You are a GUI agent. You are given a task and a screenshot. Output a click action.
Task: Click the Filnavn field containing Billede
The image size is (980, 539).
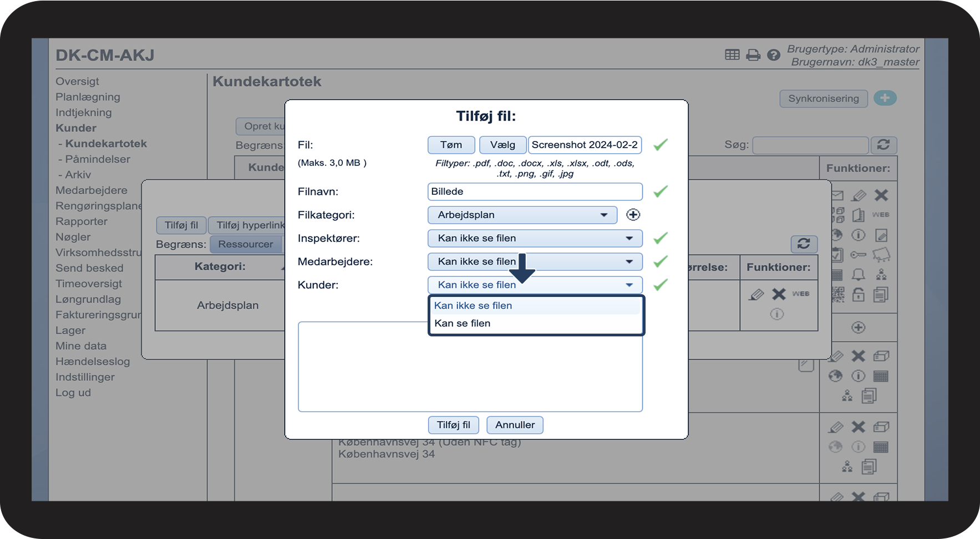[535, 192]
